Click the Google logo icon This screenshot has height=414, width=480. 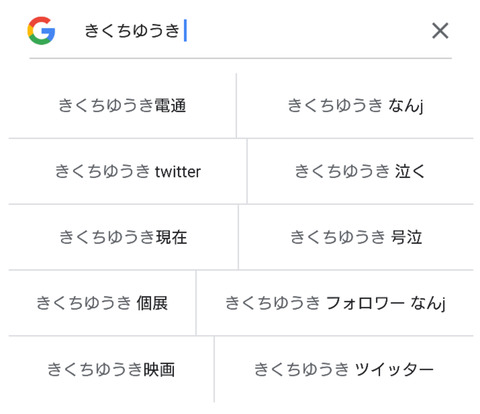coord(41,31)
